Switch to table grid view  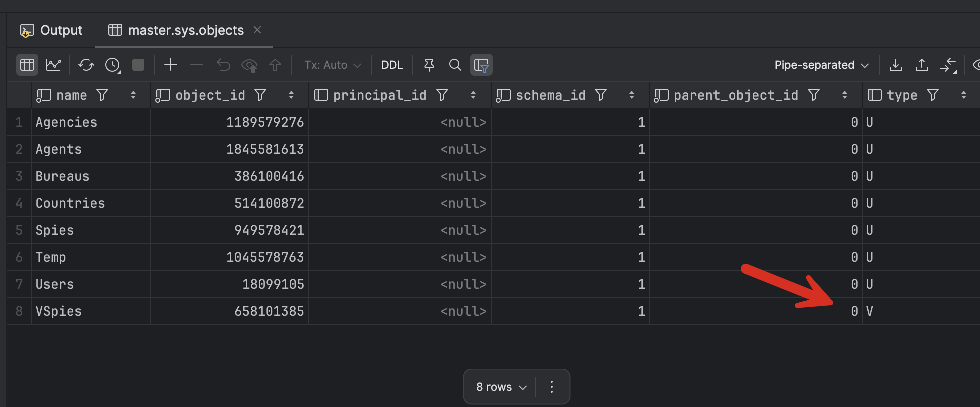pos(27,65)
